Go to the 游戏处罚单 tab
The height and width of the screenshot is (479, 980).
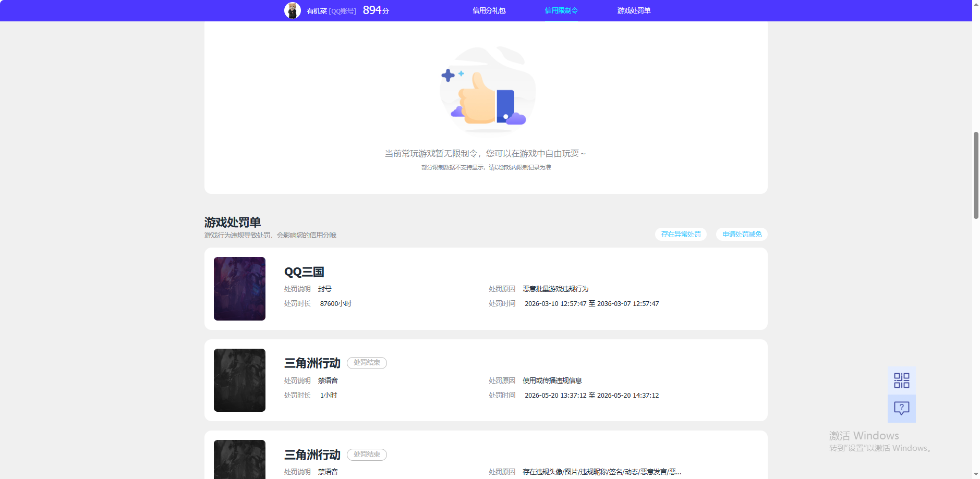634,10
